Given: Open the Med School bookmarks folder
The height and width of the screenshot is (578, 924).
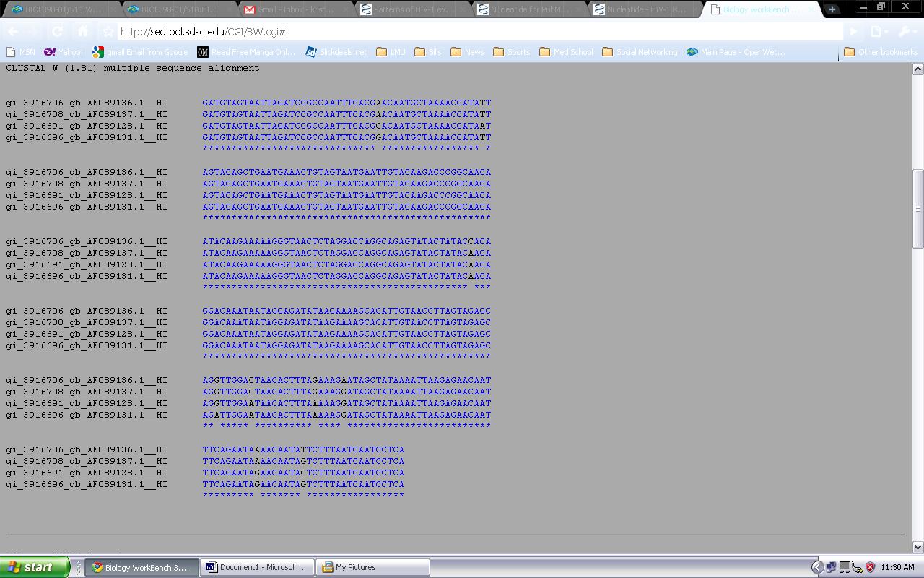Looking at the screenshot, I should point(566,52).
